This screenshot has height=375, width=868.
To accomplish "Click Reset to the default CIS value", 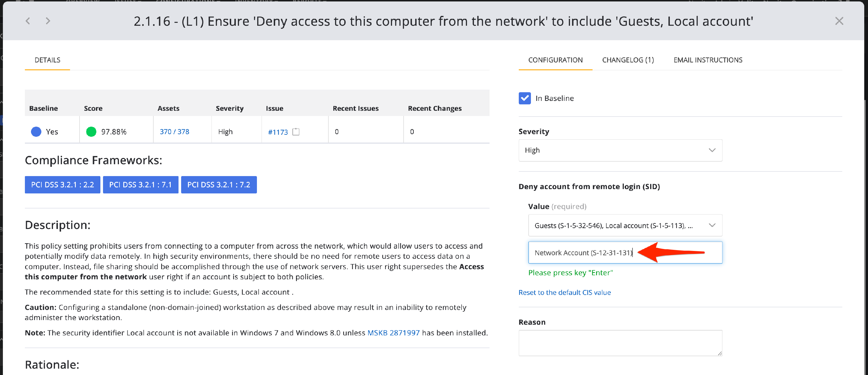I will [x=564, y=293].
